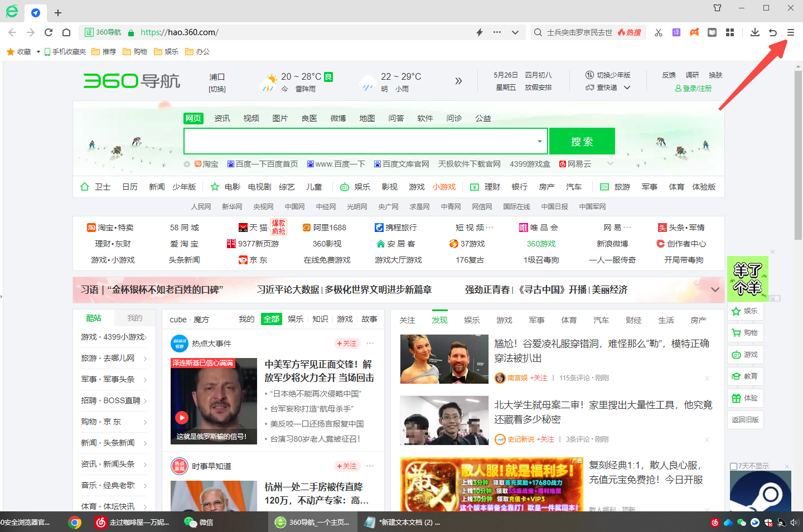The width and height of the screenshot is (803, 532).
Task: Open the downloads icon in toolbar
Action: click(x=754, y=32)
